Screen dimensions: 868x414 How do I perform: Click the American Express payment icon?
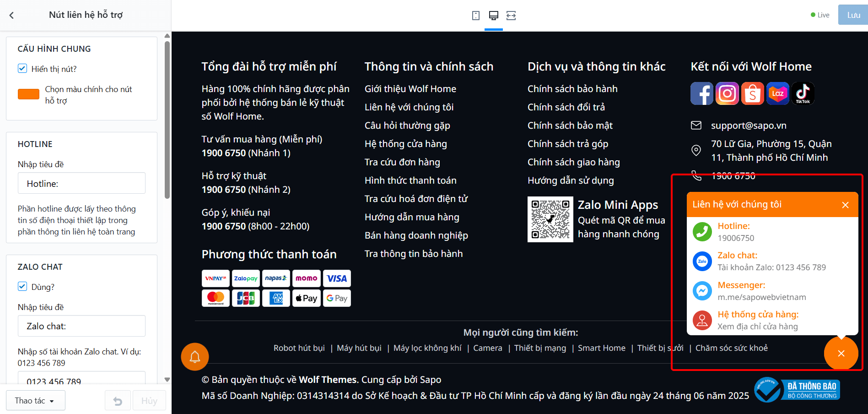tap(276, 298)
